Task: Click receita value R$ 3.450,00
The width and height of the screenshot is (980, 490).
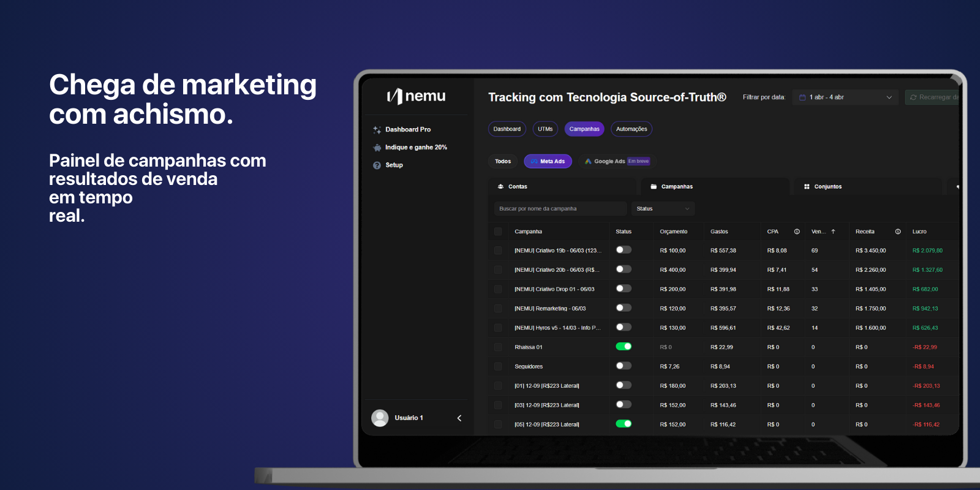Action: click(870, 251)
